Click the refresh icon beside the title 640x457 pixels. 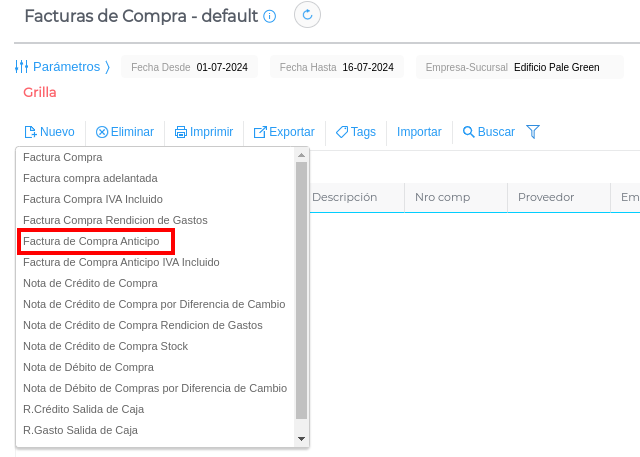307,15
